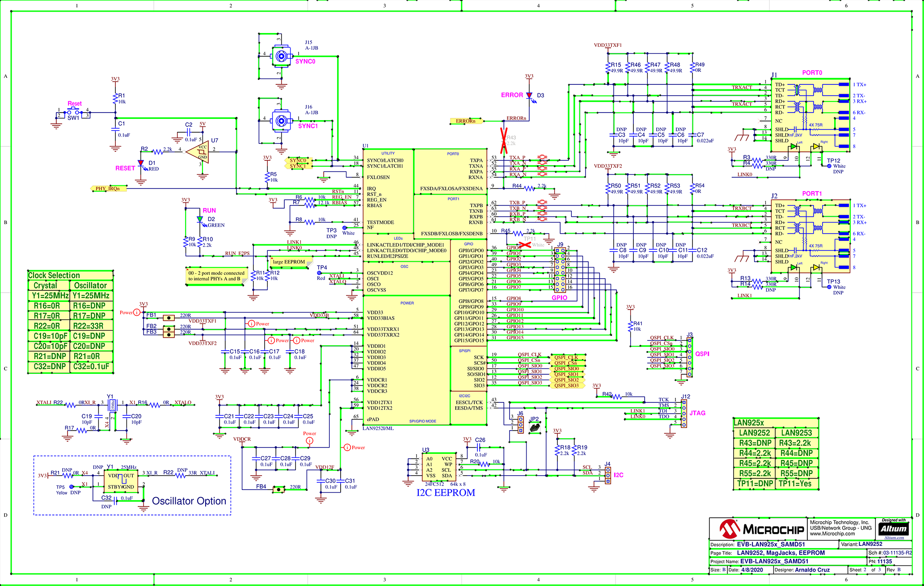Click the ERRORn yellow port label
The width and height of the screenshot is (924, 586).
click(465, 121)
